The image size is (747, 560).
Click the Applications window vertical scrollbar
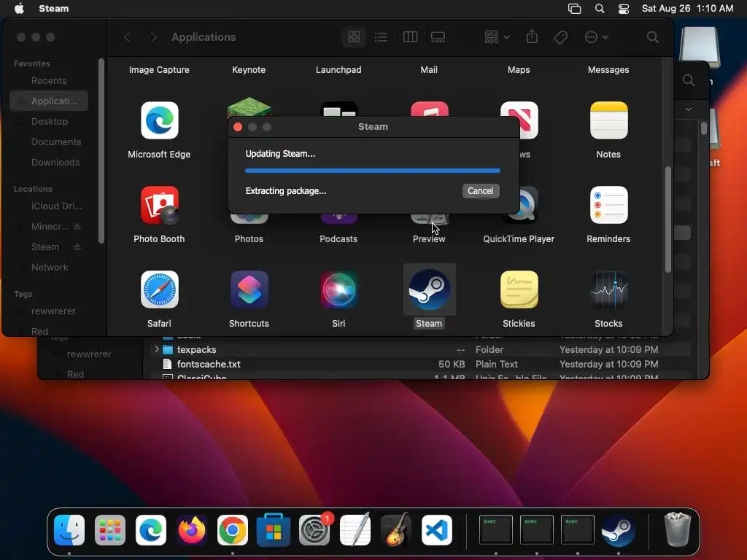[668, 219]
